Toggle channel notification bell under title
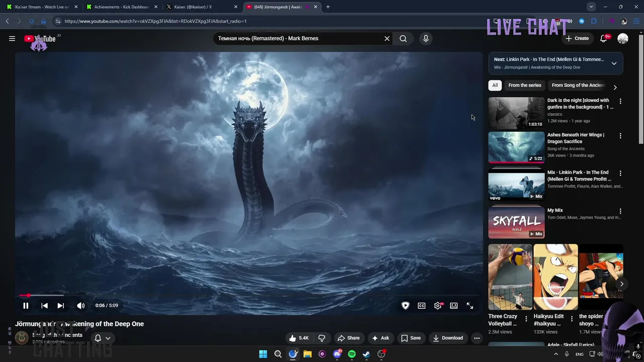 [x=102, y=338]
